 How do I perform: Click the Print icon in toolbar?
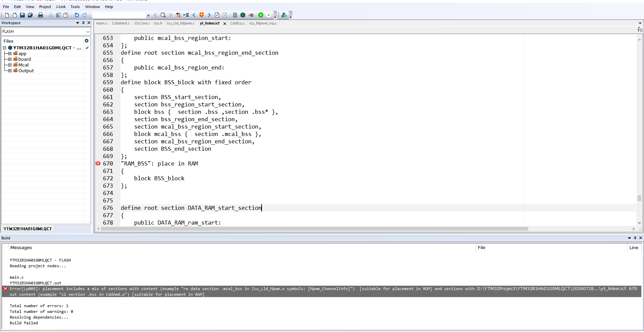click(x=41, y=15)
